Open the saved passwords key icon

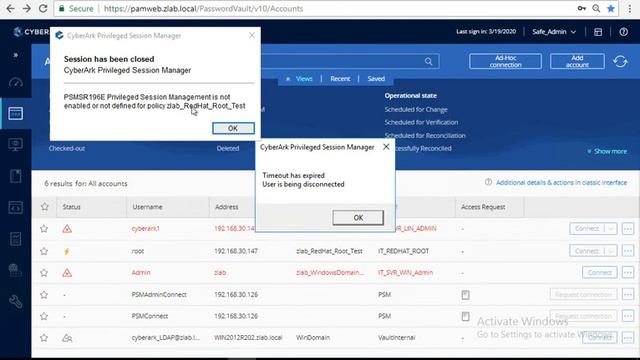(x=581, y=8)
